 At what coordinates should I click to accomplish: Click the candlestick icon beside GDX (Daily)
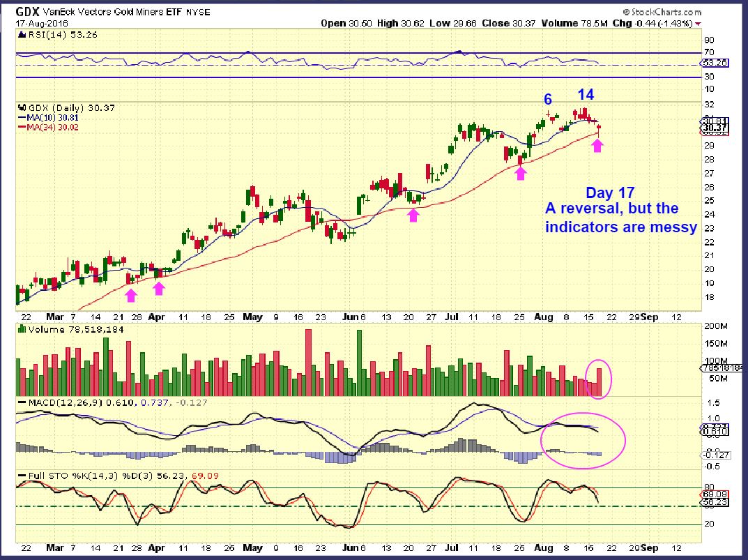tap(22, 108)
